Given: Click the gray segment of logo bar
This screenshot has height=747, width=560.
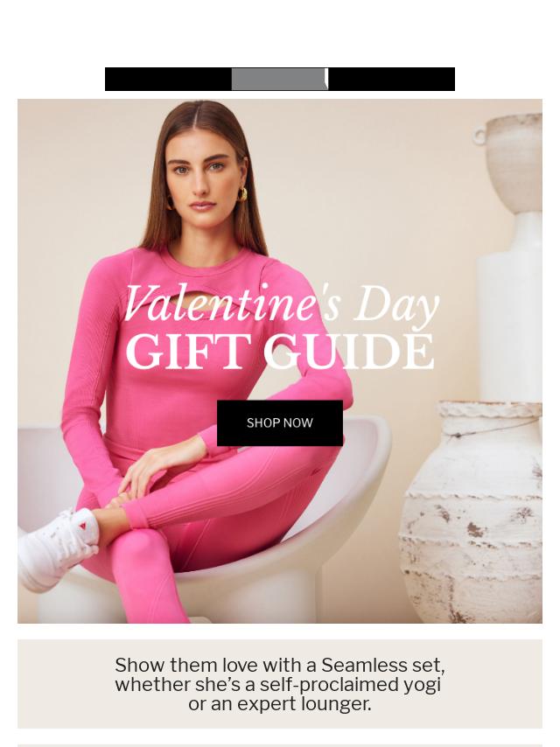Looking at the screenshot, I should pos(280,79).
